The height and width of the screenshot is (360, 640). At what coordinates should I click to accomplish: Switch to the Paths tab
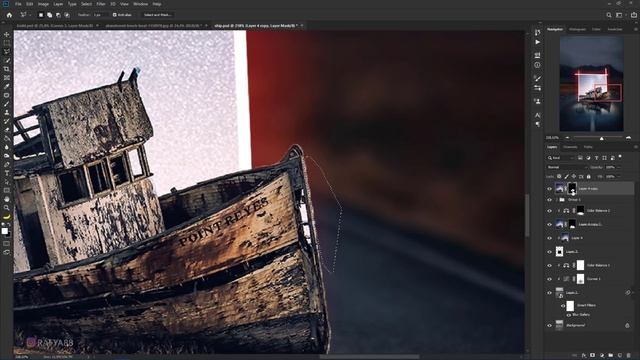pyautogui.click(x=588, y=147)
